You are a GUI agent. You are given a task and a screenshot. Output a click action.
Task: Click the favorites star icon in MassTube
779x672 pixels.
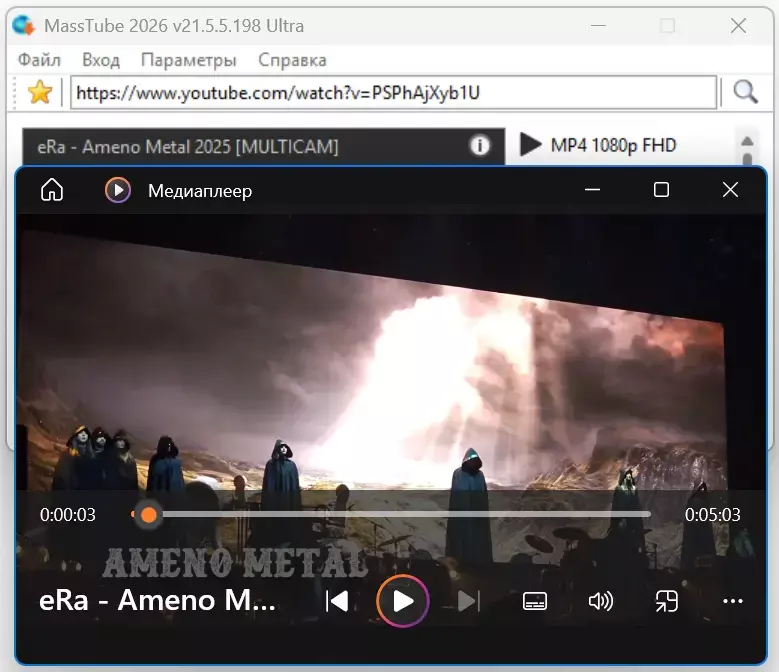click(40, 92)
